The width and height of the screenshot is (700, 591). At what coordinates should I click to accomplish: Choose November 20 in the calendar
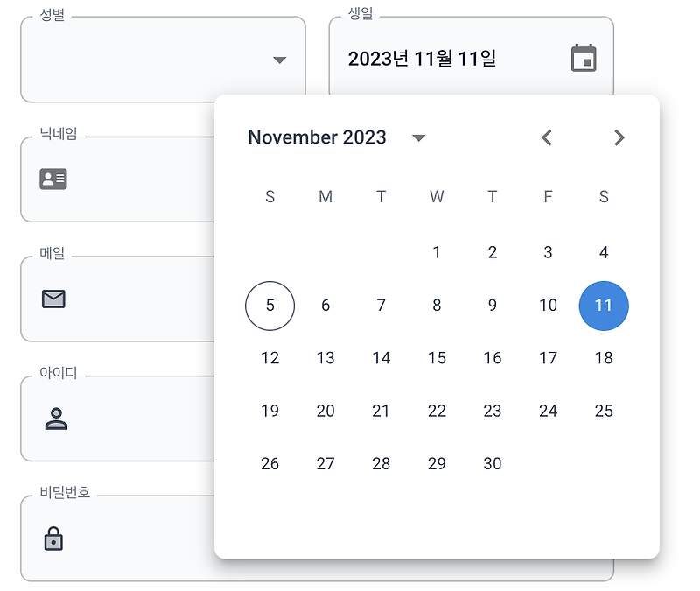[325, 411]
